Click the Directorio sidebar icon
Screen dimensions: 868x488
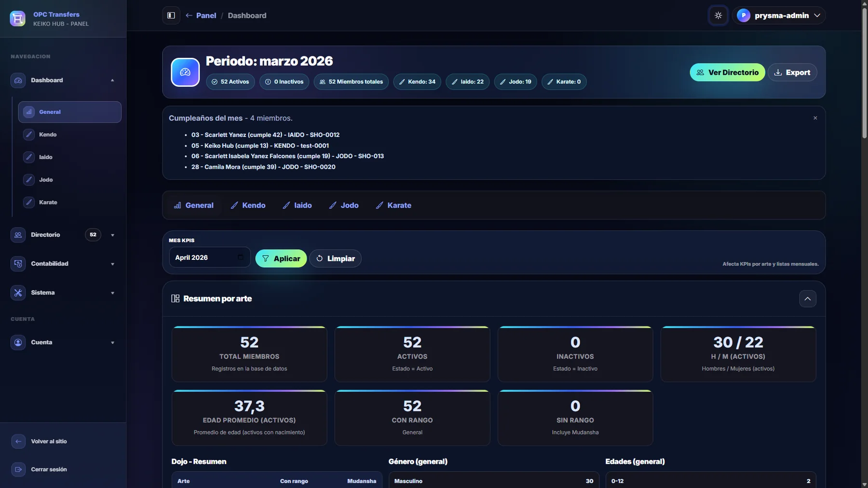pos(18,235)
